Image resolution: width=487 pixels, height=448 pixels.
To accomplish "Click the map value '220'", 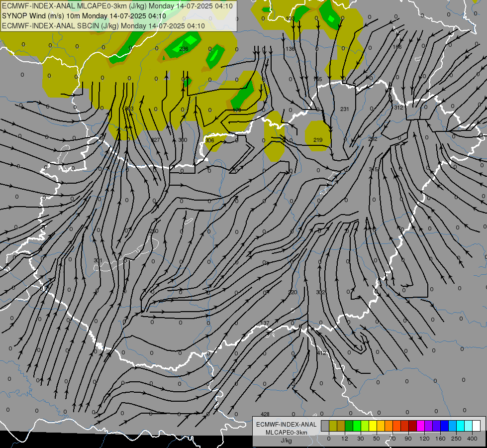I will (x=292, y=292).
